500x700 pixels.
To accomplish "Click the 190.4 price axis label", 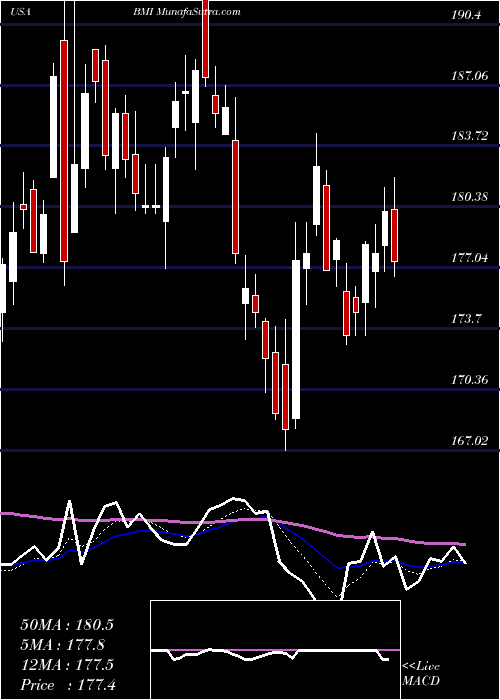I will (466, 15).
